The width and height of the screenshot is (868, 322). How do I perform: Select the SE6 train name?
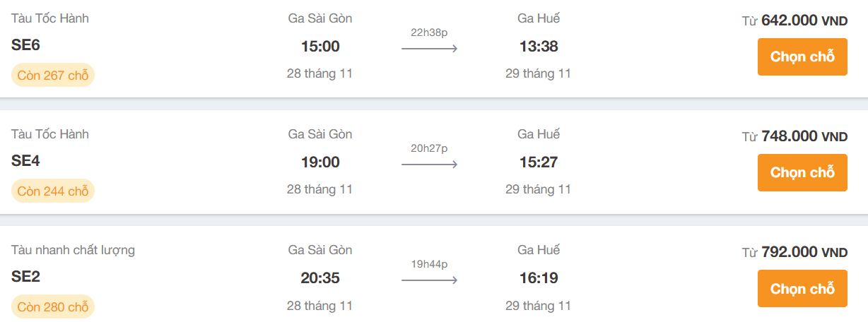click(25, 45)
